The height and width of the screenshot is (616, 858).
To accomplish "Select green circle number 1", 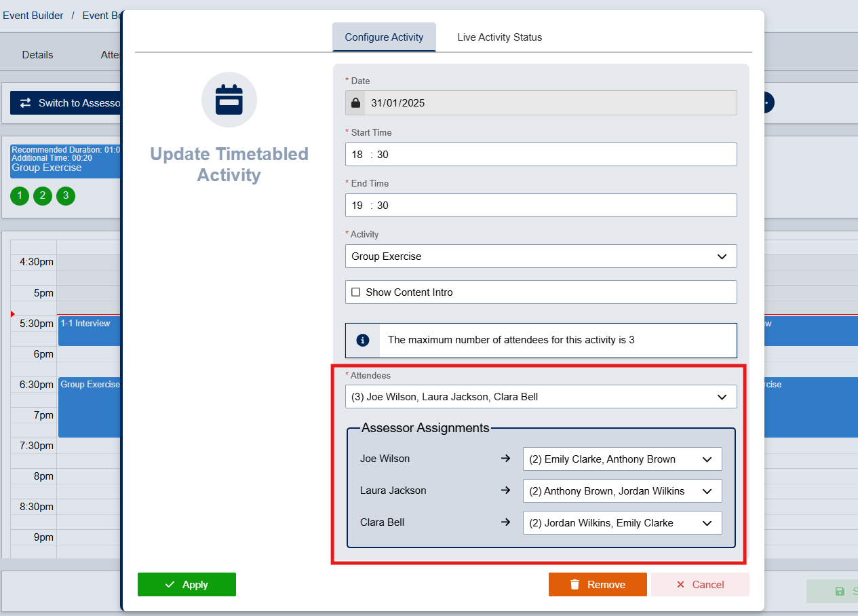I will point(20,196).
